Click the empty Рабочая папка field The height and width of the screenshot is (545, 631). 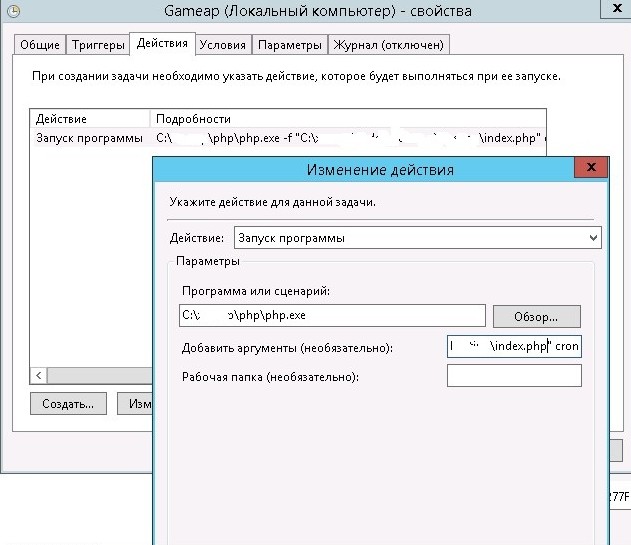[x=514, y=376]
